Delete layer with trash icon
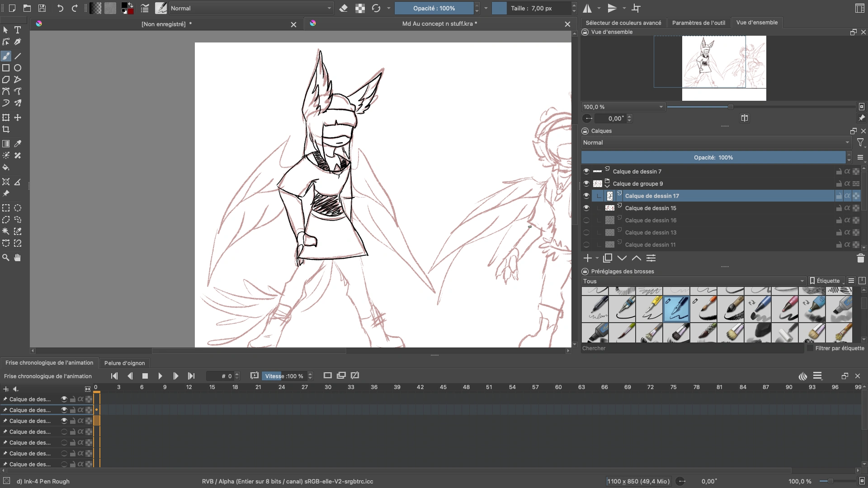 860,258
